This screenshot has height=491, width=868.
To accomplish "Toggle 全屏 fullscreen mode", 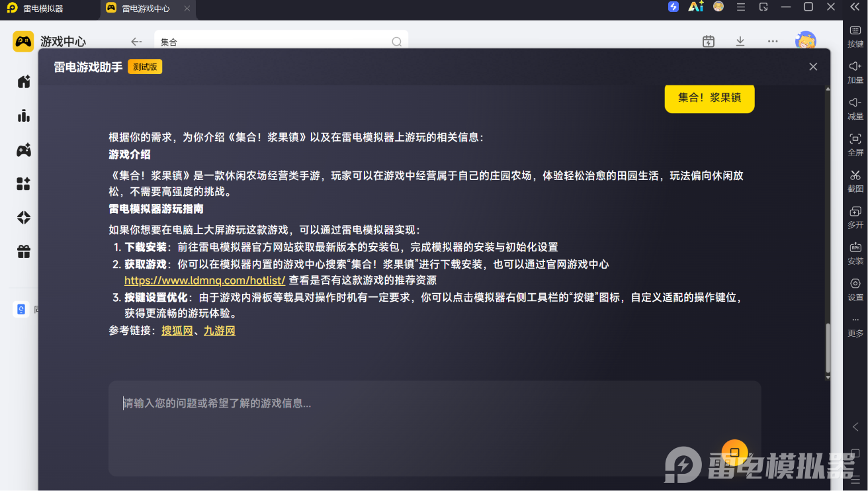I will pos(855,144).
